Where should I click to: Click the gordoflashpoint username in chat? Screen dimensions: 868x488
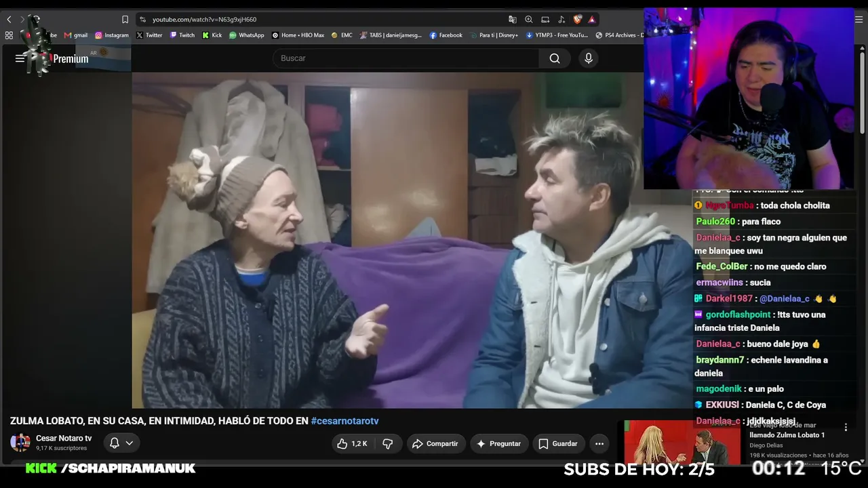click(x=738, y=315)
